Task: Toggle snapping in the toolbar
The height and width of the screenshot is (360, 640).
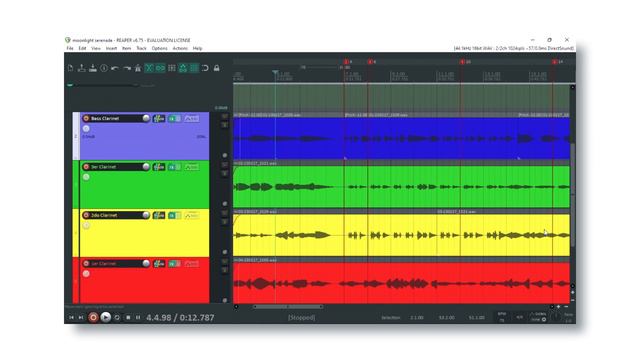Action: 205,68
